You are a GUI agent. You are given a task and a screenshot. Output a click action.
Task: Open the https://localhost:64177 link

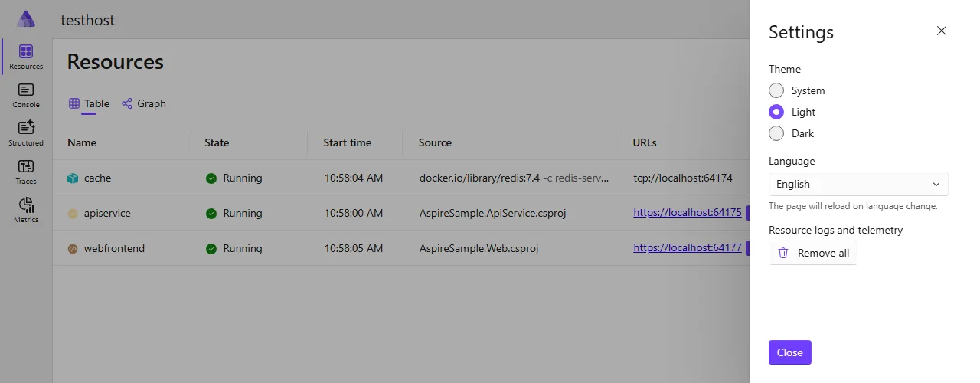coord(688,248)
